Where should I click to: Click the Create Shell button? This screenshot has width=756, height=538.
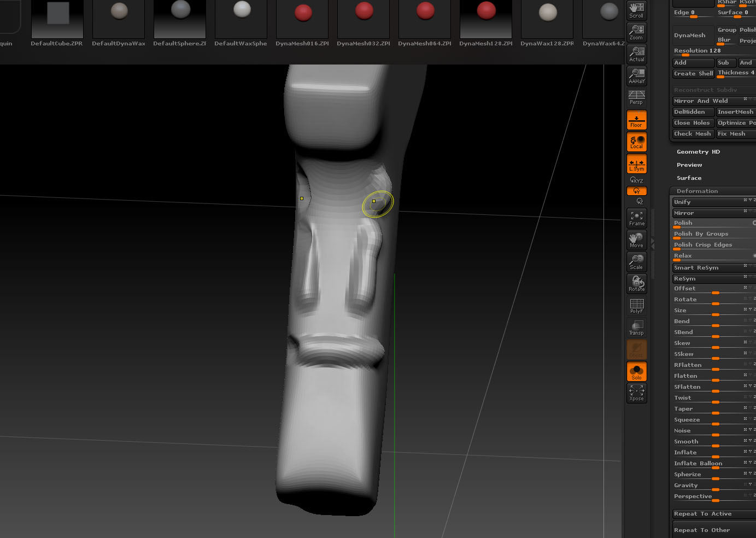693,74
